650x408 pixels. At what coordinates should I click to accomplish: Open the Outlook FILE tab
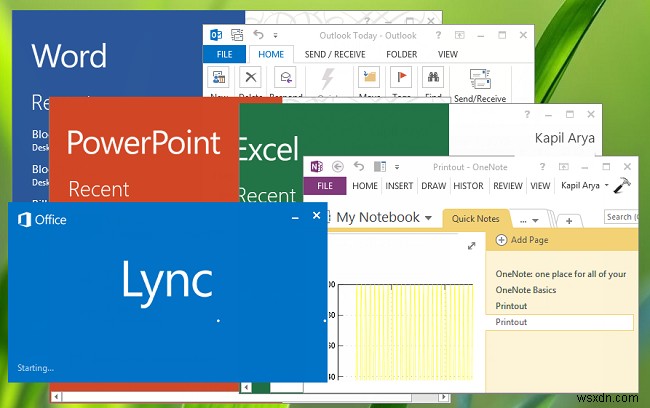(x=224, y=54)
